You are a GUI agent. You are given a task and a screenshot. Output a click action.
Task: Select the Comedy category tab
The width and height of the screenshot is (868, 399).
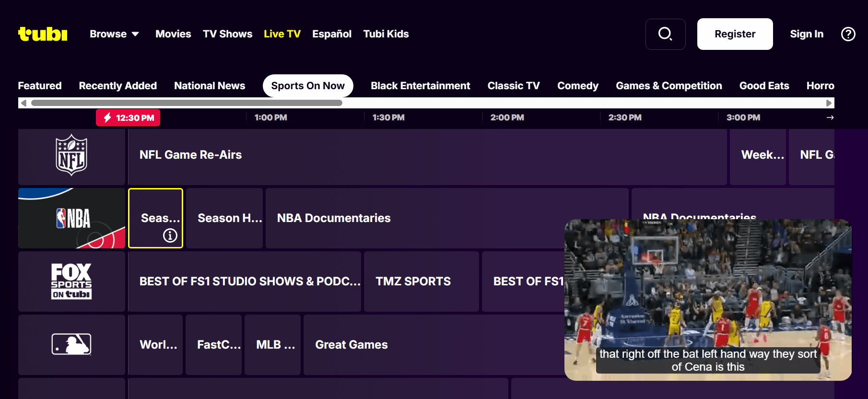[x=578, y=86]
